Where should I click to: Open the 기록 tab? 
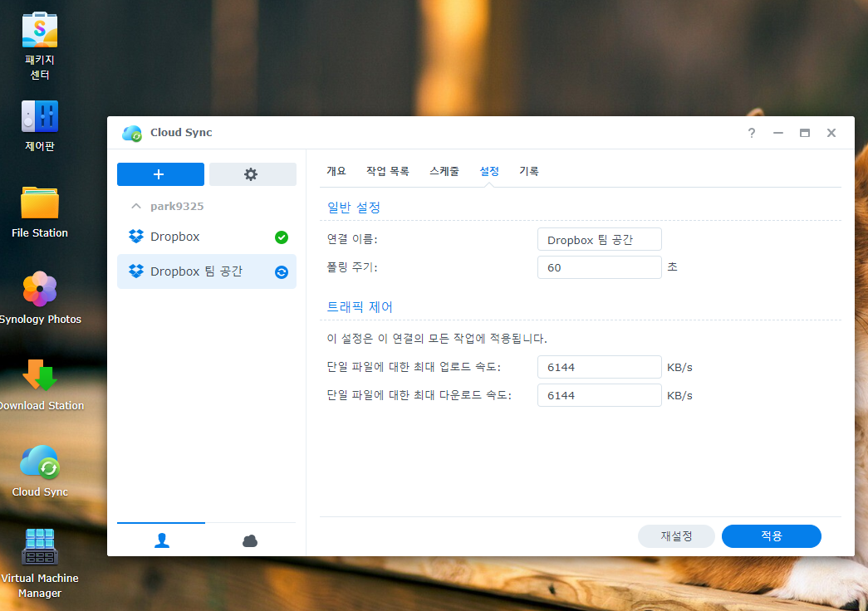529,171
